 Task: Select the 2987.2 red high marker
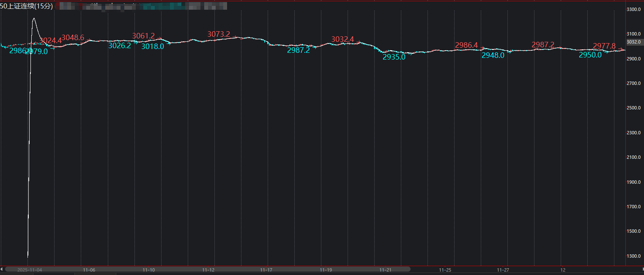click(x=543, y=45)
